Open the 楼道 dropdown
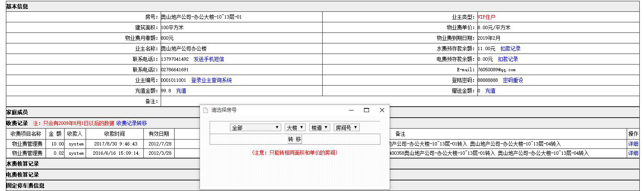Viewport: 644px width, 191px height. click(320, 127)
